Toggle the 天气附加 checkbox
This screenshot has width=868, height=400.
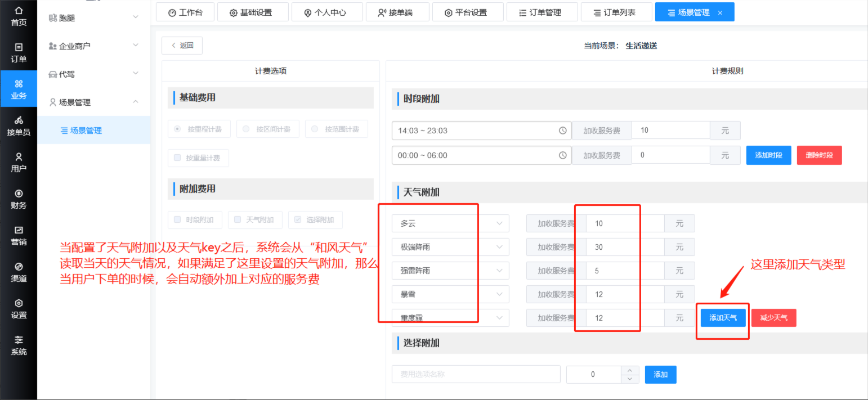[238, 220]
